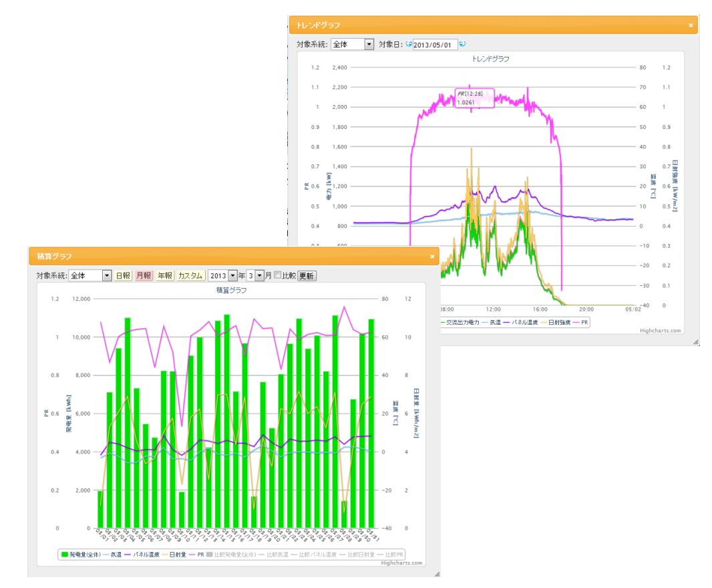Open the month dropdown showing 3
This screenshot has height=588, width=712.
259,275
